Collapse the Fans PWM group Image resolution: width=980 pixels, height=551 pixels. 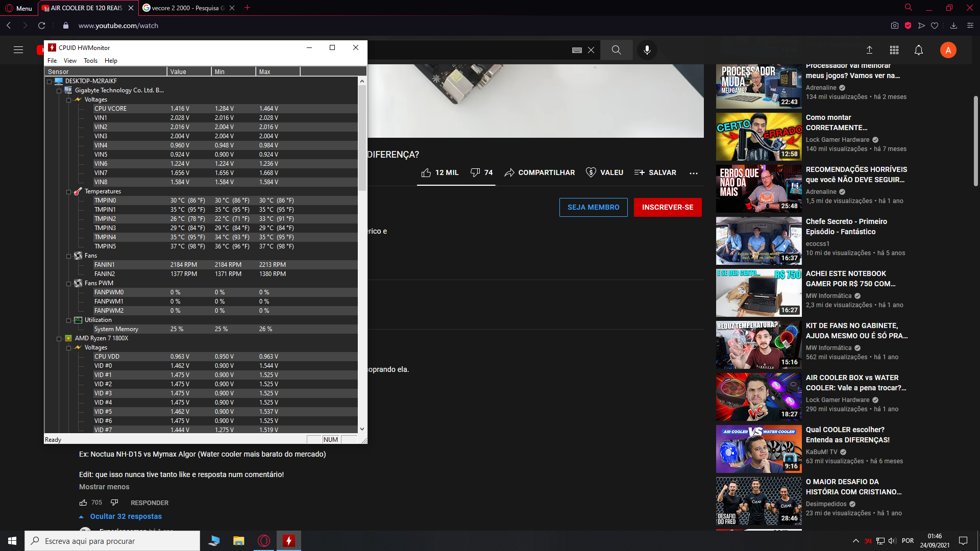click(69, 284)
